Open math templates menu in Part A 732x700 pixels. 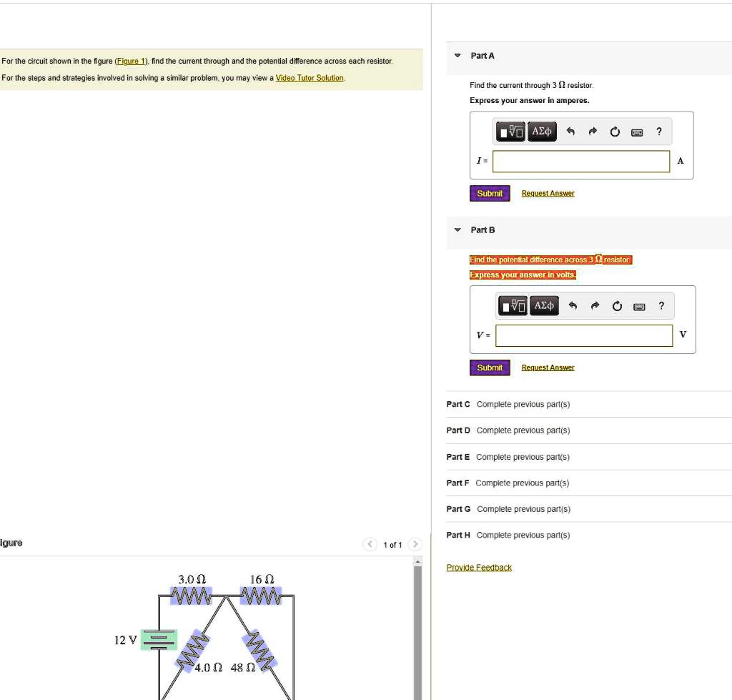[509, 132]
